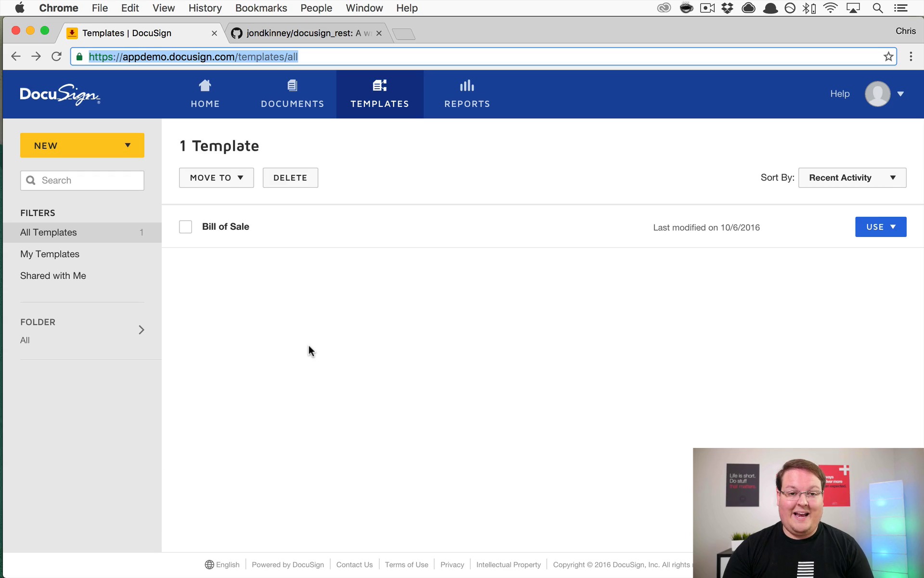Click the webcam video overlay

808,512
